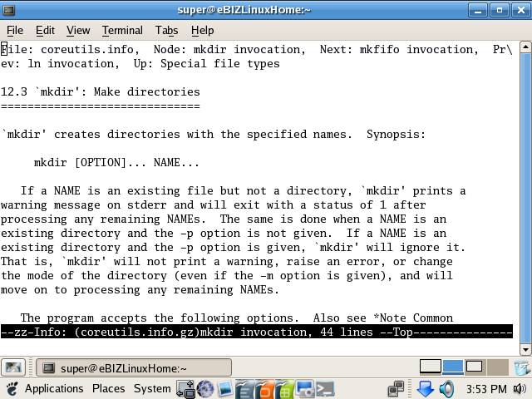Click the network connection tray icon
The width and height of the screenshot is (532, 399).
(396, 389)
